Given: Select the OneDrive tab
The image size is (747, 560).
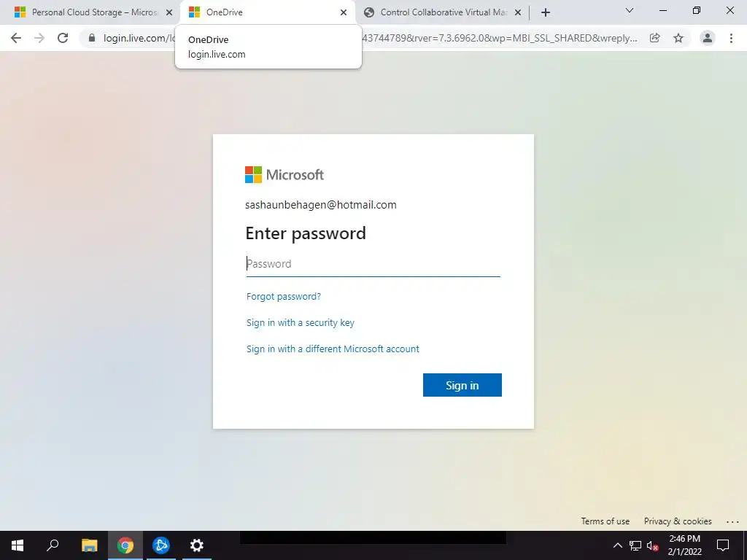Looking at the screenshot, I should 267,12.
